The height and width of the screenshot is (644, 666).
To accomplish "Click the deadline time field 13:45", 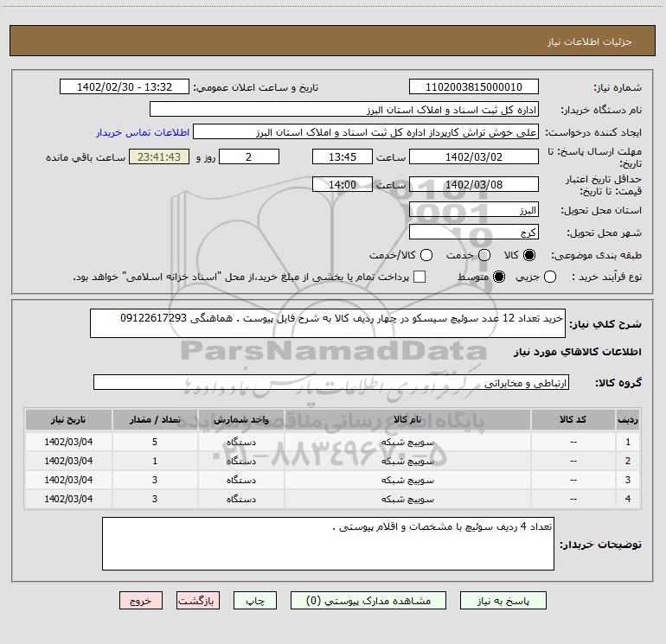I will tap(343, 156).
